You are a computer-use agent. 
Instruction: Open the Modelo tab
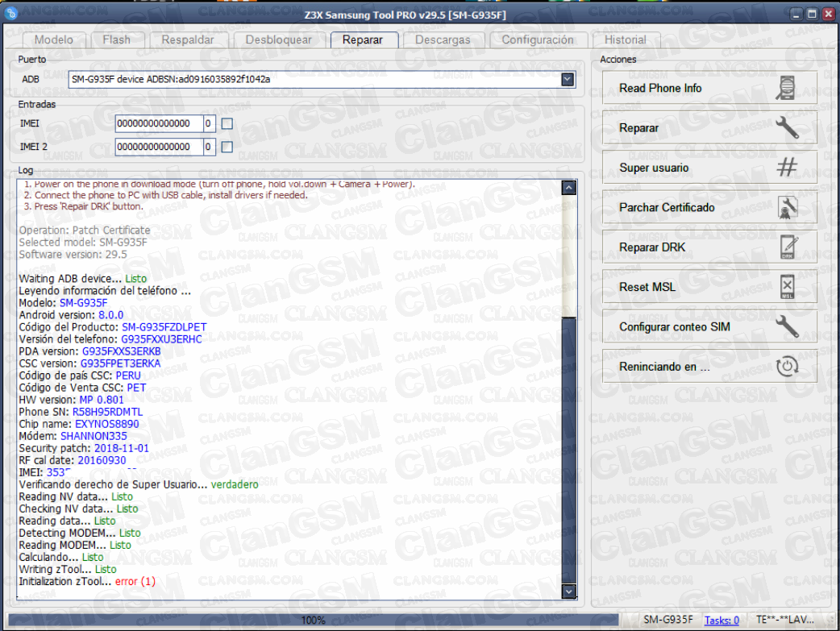pos(53,39)
